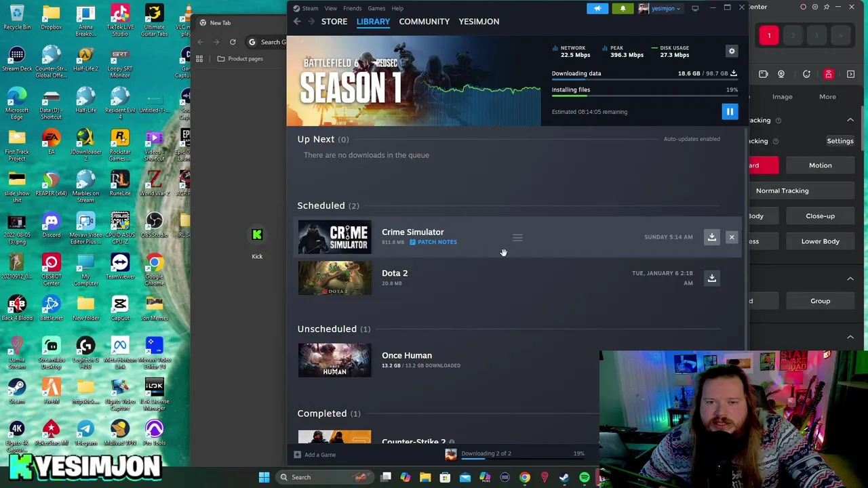This screenshot has height=488, width=868.
Task: Select the Crime Simulator title text
Action: click(412, 232)
